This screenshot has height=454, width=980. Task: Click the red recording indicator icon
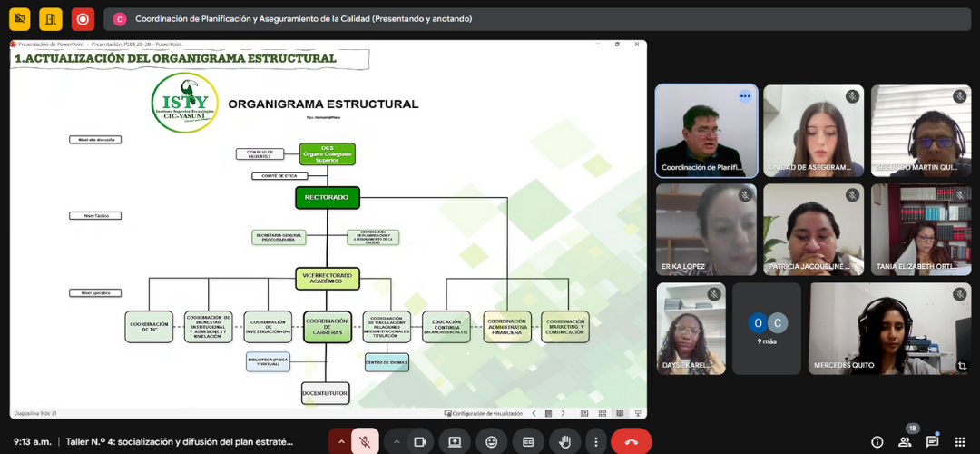pos(83,18)
